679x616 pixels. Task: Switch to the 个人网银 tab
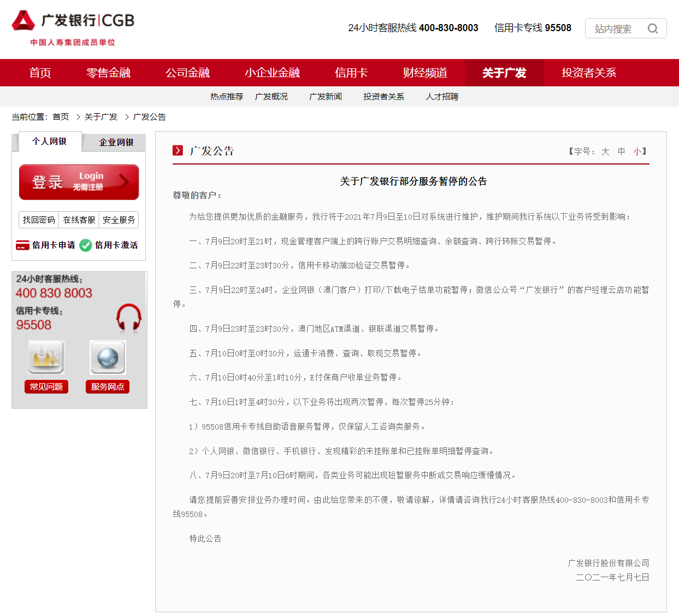pyautogui.click(x=50, y=142)
